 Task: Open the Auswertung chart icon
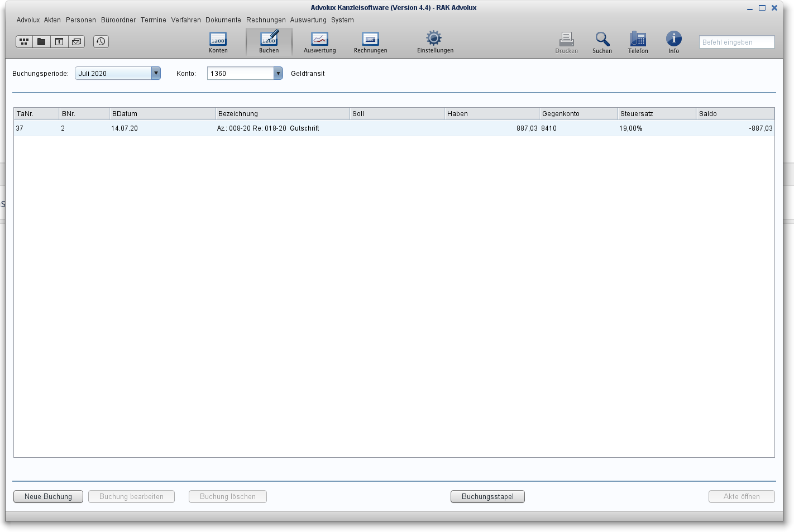tap(319, 42)
